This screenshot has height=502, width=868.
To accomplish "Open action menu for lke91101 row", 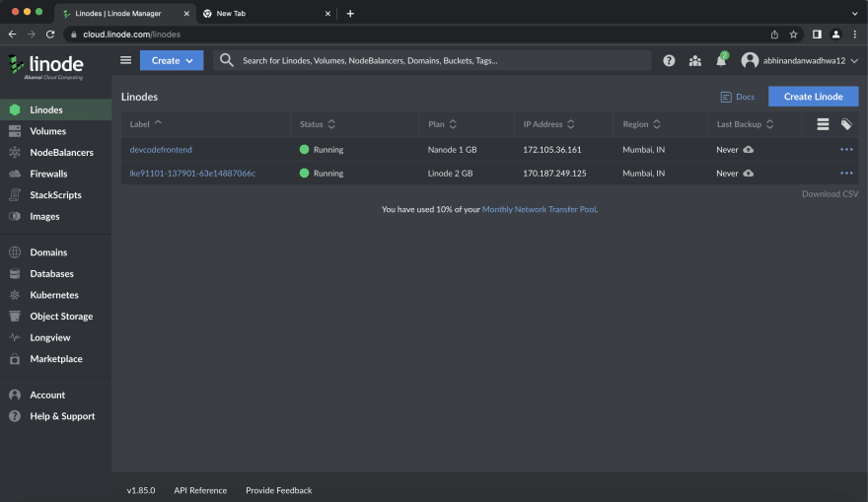I will coord(846,174).
